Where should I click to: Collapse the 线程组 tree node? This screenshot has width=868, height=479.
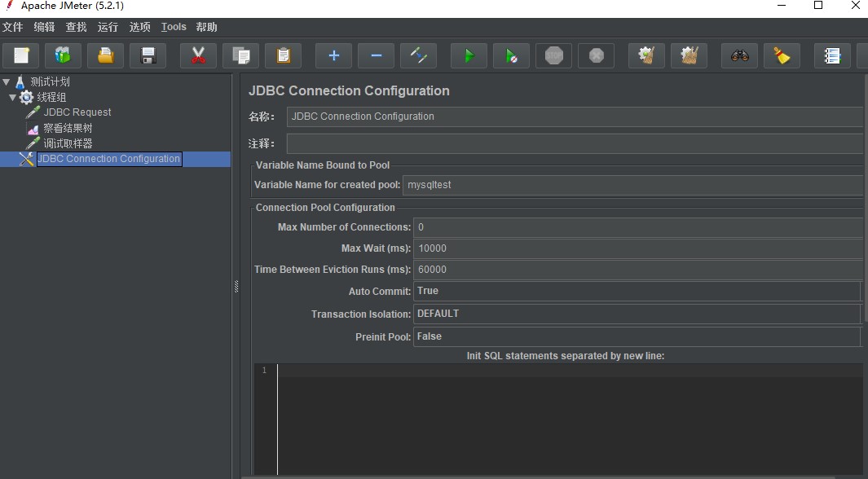pos(12,98)
